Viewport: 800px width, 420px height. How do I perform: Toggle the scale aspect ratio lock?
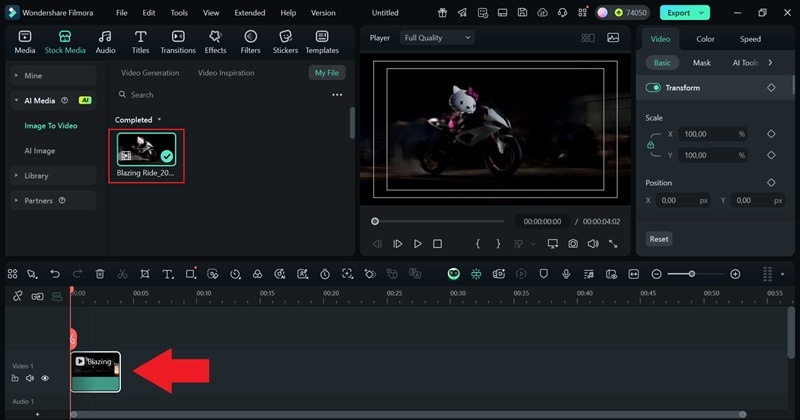pyautogui.click(x=651, y=145)
